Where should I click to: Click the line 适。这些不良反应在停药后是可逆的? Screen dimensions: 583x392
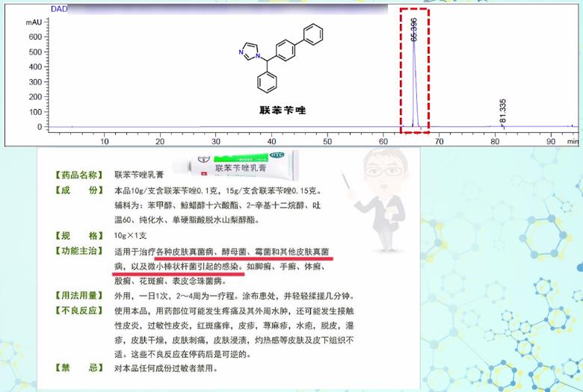pos(182,354)
